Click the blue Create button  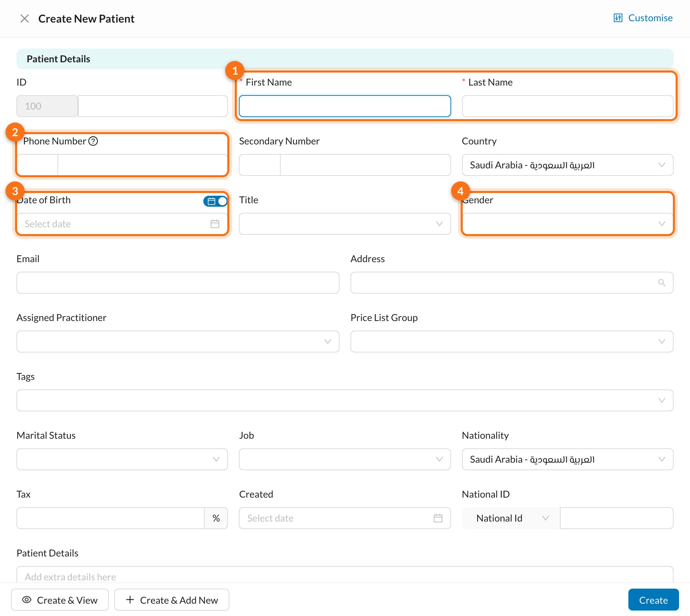(653, 600)
